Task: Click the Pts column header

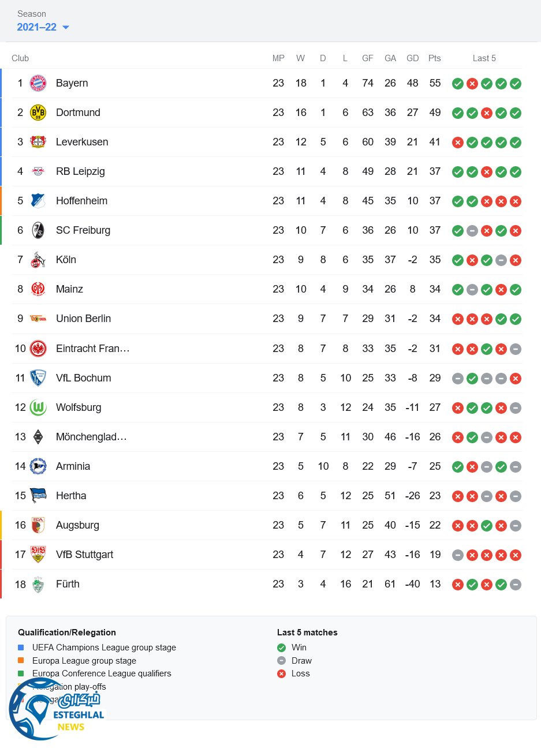Action: pyautogui.click(x=435, y=58)
